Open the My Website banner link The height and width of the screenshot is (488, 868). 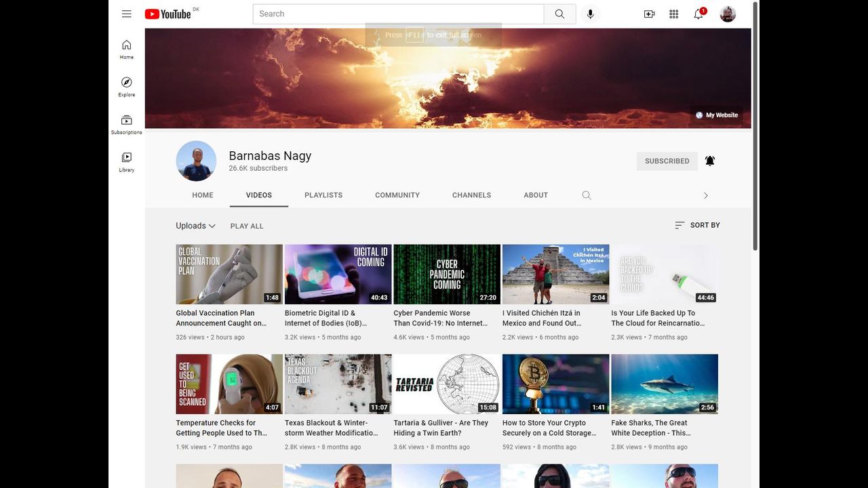pos(717,115)
